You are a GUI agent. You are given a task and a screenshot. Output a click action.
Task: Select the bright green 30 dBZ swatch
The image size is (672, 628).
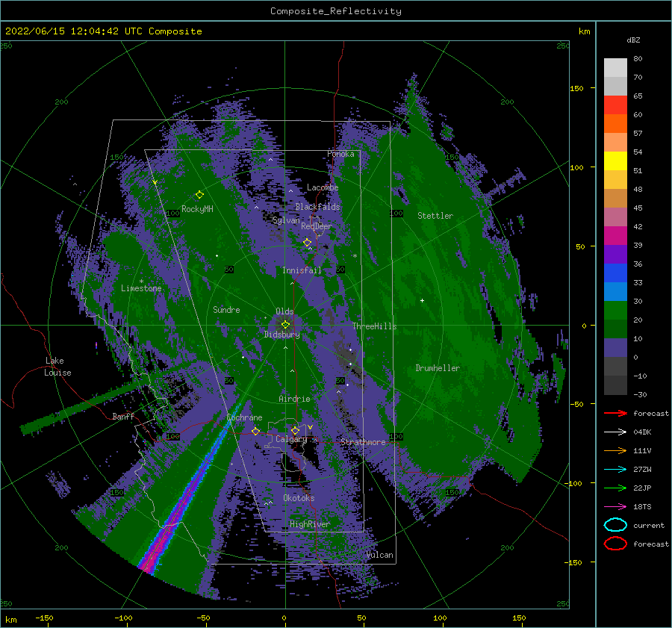pos(615,311)
